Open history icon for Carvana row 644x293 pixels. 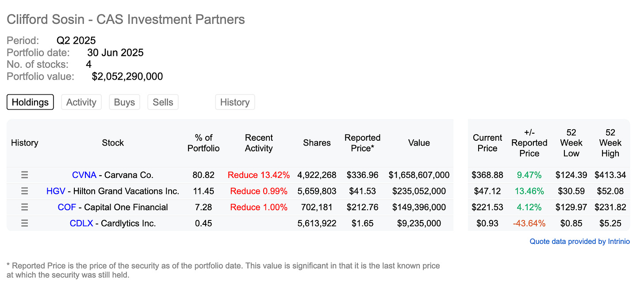[25, 175]
